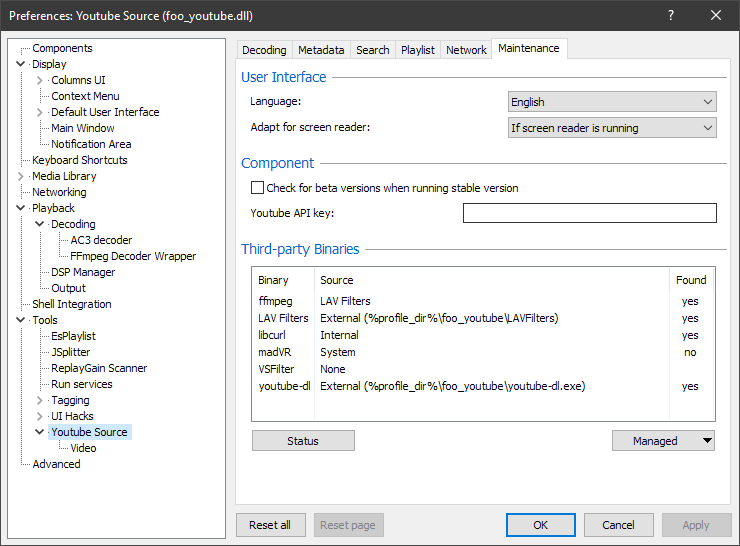Open ReplayGain Scanner page
This screenshot has width=740, height=546.
tap(99, 369)
